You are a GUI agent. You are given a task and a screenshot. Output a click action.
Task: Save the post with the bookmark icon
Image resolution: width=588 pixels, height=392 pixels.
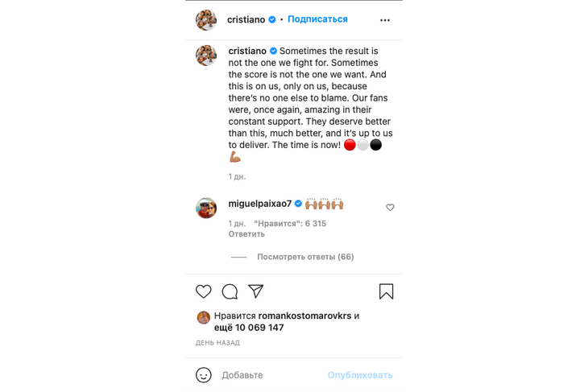point(387,291)
